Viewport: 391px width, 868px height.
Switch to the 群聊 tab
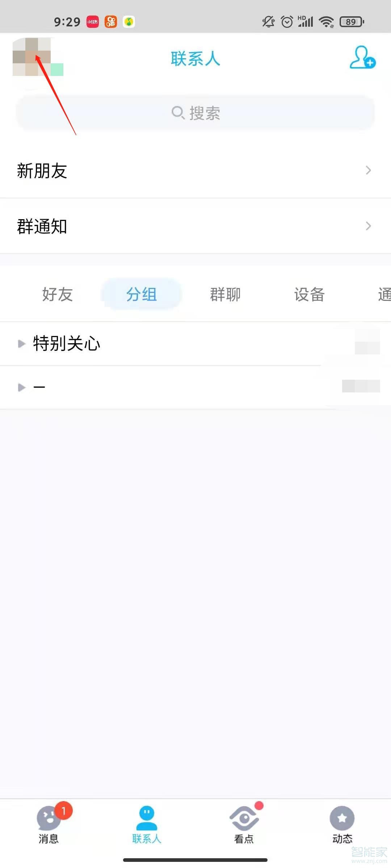pyautogui.click(x=225, y=294)
